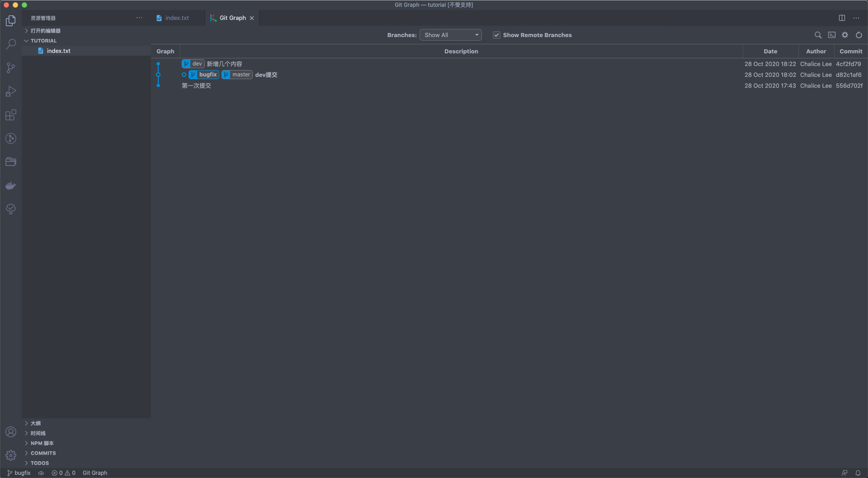The image size is (868, 478).
Task: Toggle Show Remote Branches checkbox
Action: click(x=496, y=35)
